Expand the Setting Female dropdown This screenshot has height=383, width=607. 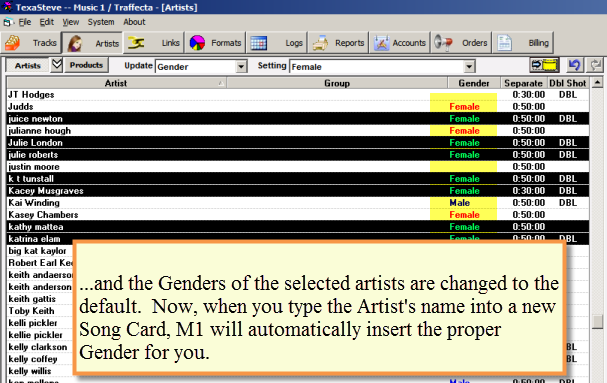click(x=469, y=67)
